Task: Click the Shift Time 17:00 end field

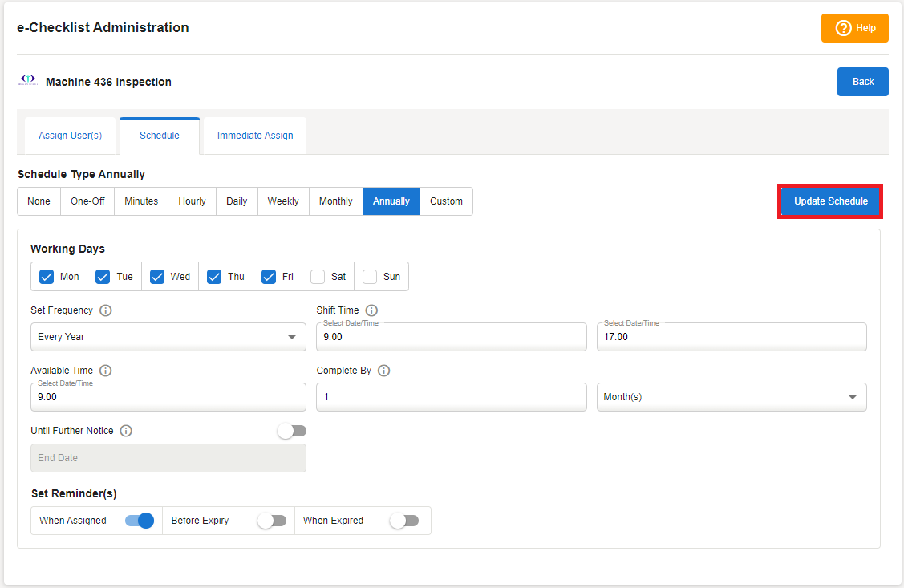Action: pyautogui.click(x=731, y=337)
